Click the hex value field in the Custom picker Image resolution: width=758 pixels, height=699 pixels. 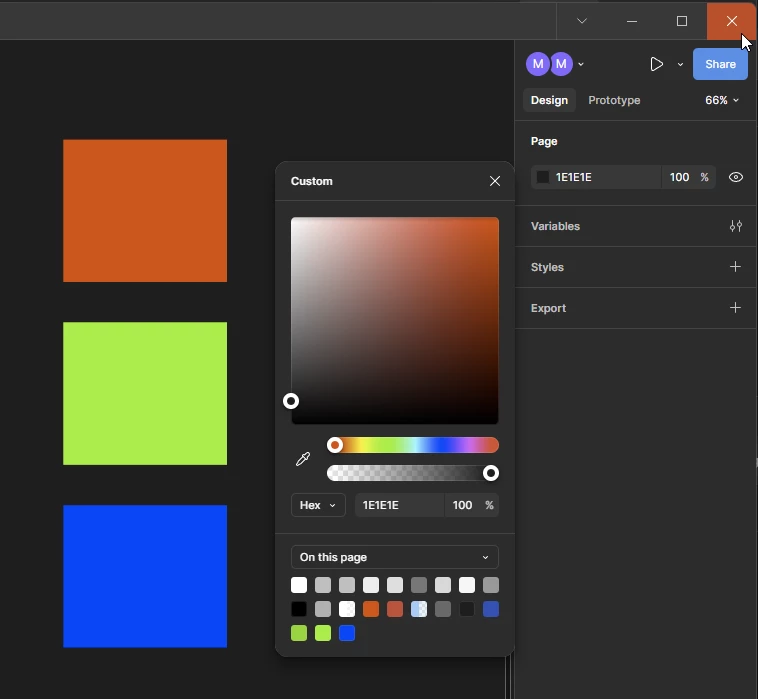pos(399,505)
